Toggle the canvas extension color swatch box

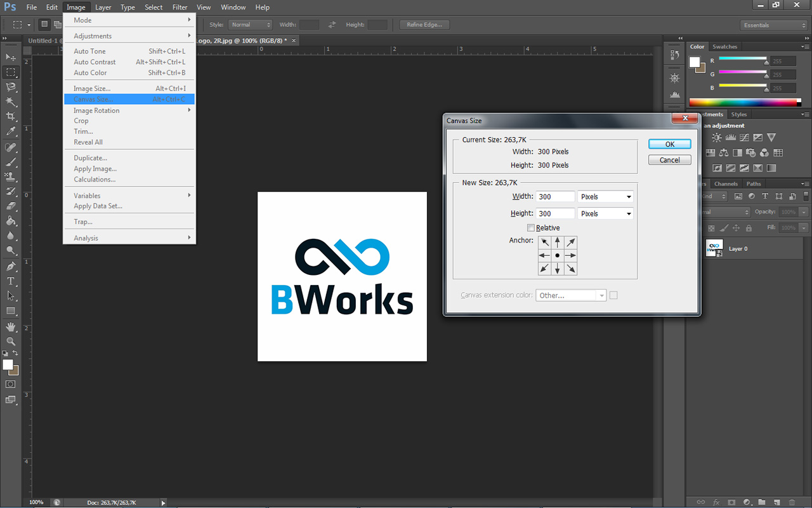tap(613, 295)
